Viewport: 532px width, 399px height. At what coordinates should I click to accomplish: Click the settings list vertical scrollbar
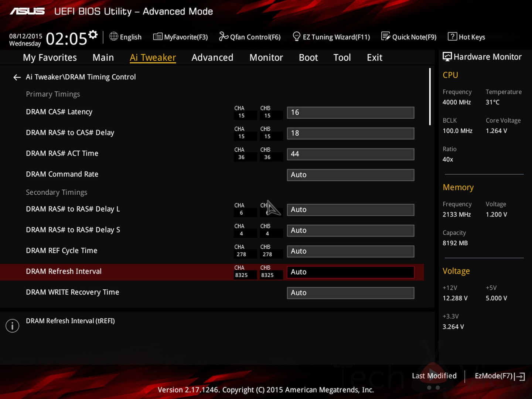pos(430,97)
